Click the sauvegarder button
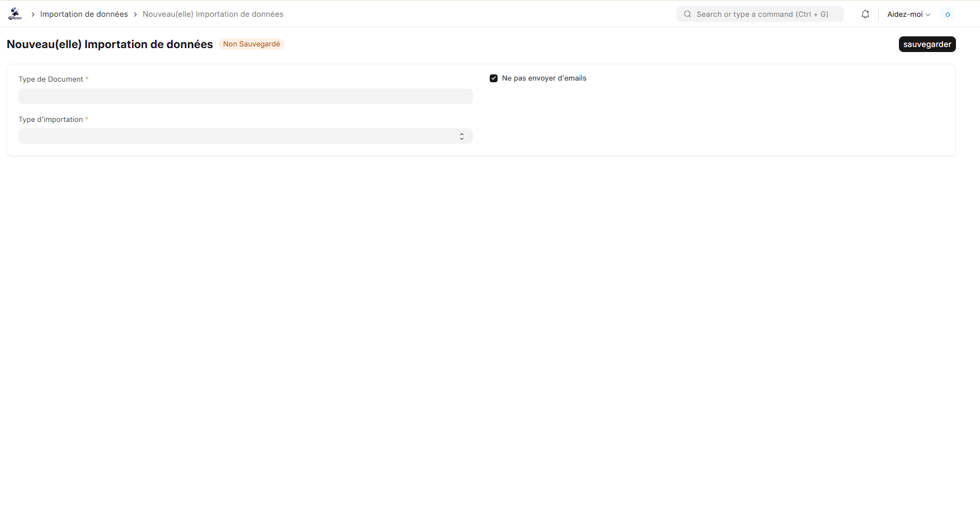This screenshot has height=513, width=980. coord(927,44)
